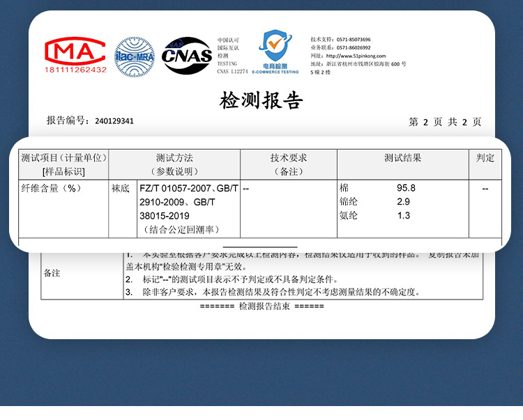Click the black CNAS oval logo

click(186, 55)
